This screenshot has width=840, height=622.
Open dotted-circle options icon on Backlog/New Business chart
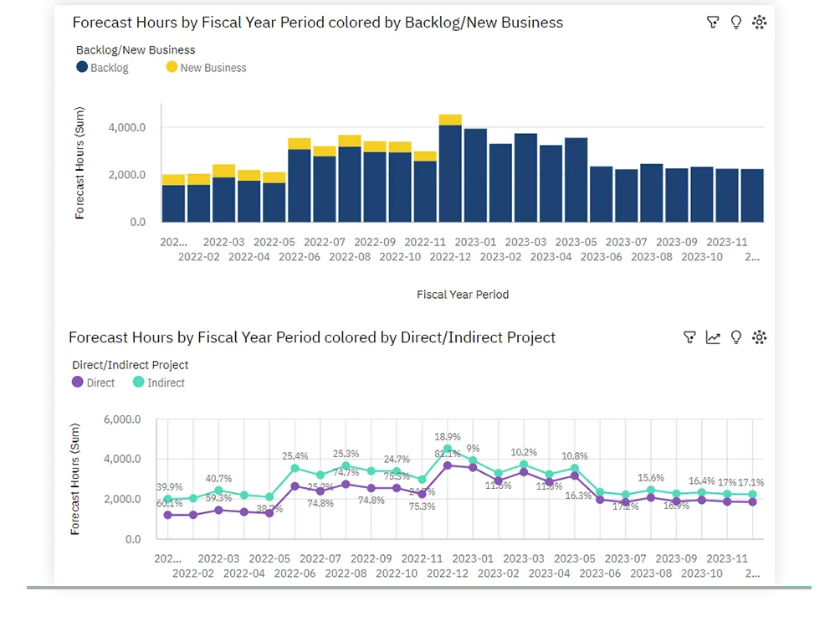760,23
